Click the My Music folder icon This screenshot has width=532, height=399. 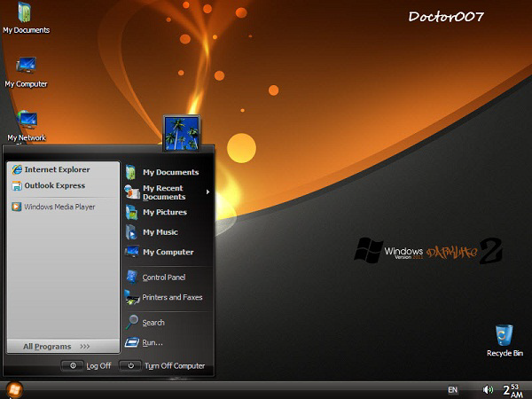pyautogui.click(x=131, y=232)
